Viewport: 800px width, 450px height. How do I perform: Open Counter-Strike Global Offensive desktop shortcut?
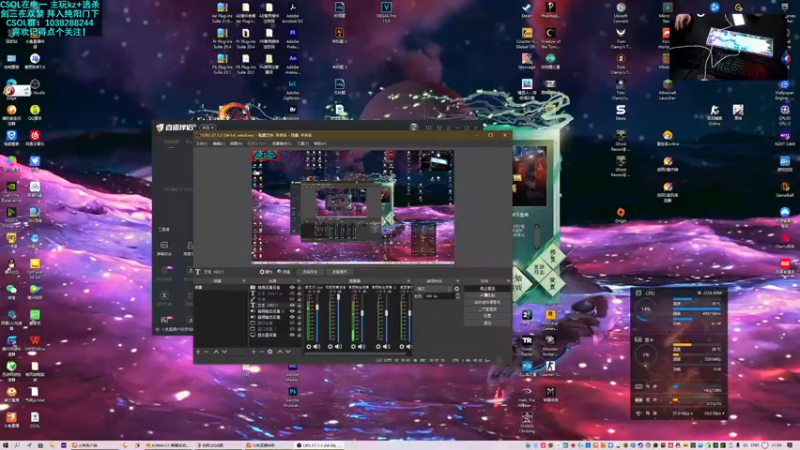[527, 38]
